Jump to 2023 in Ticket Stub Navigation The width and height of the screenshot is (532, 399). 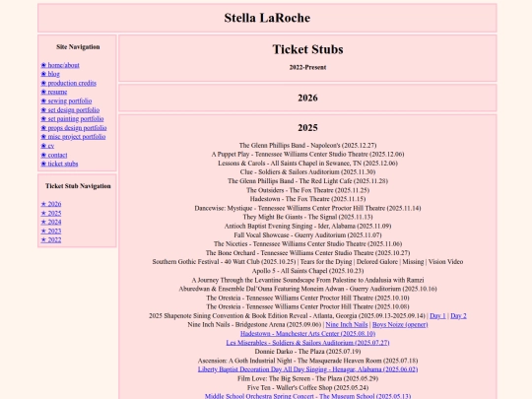point(51,232)
